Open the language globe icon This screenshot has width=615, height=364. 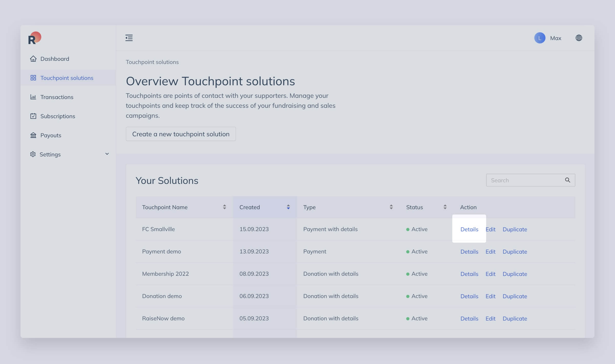tap(579, 38)
